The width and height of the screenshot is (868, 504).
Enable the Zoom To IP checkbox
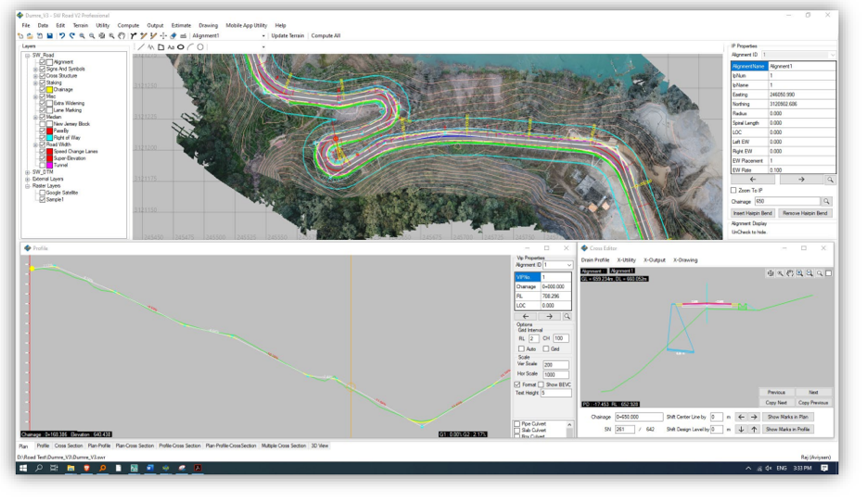click(x=734, y=190)
